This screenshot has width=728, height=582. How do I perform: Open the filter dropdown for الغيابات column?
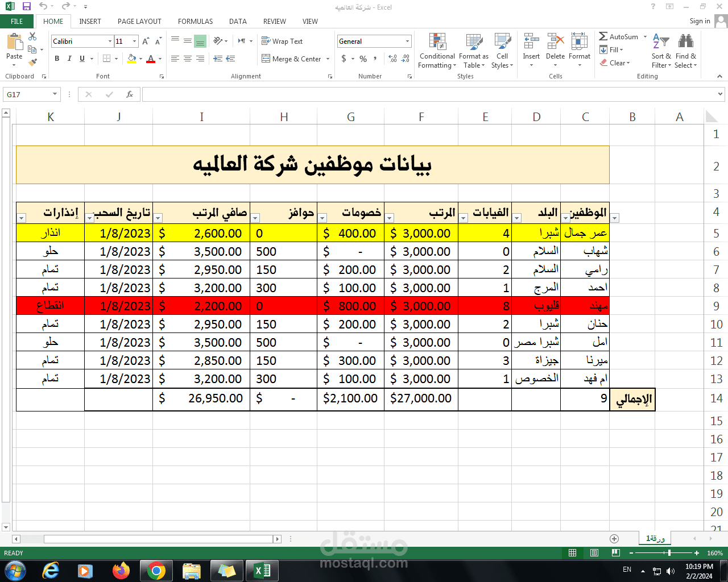[463, 218]
